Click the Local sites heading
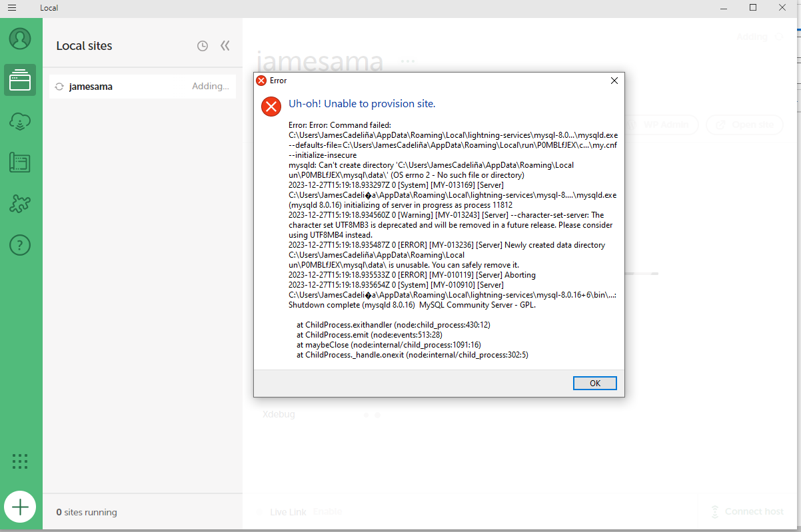Viewport: 801px width, 532px height. pos(84,46)
